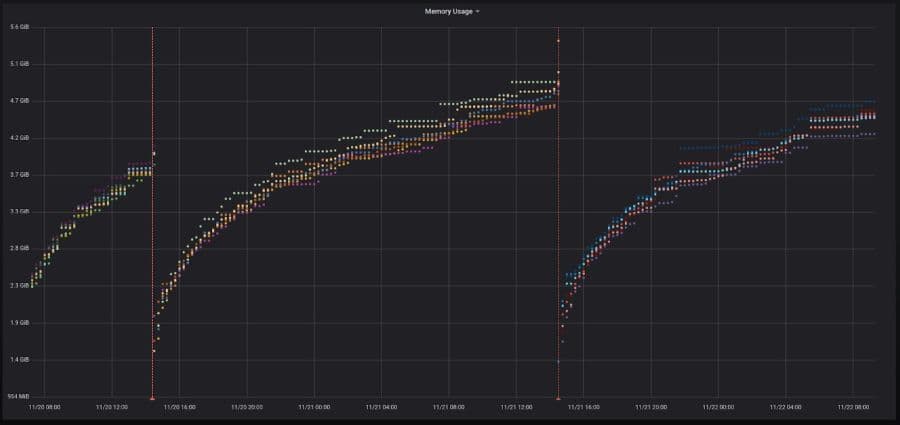Select the 11/21 annotation marker triangle

(558, 397)
